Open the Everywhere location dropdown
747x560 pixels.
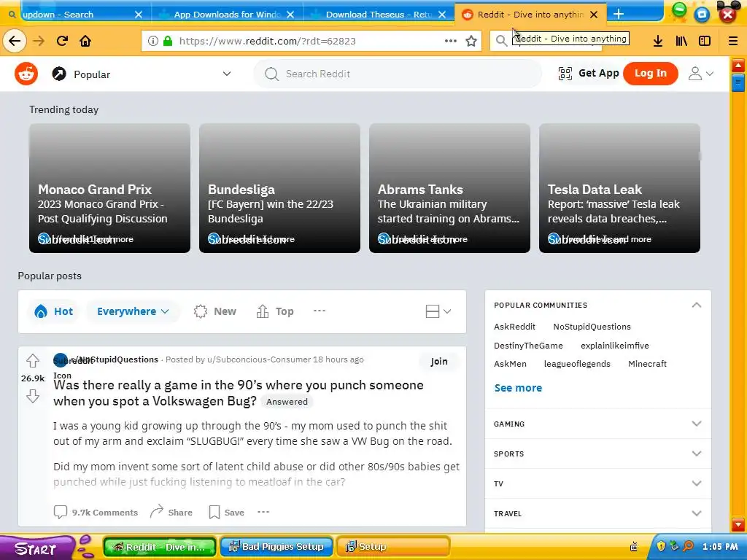pyautogui.click(x=133, y=311)
